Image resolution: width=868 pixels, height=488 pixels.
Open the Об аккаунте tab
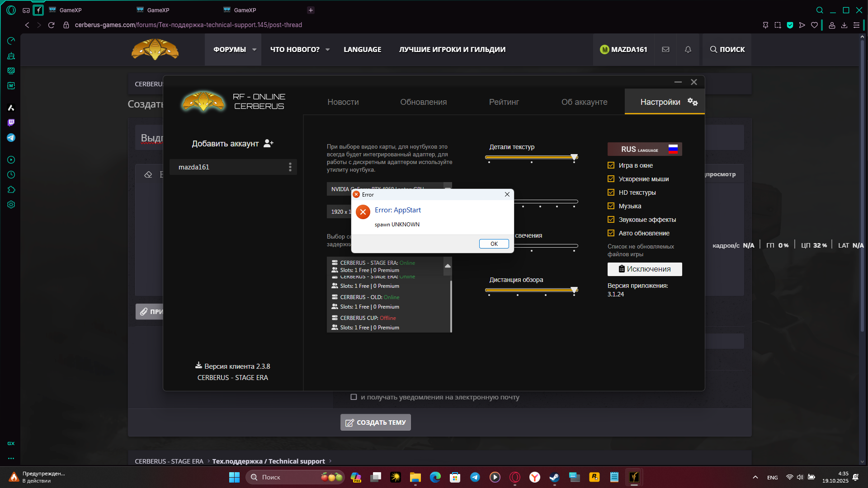click(x=584, y=102)
